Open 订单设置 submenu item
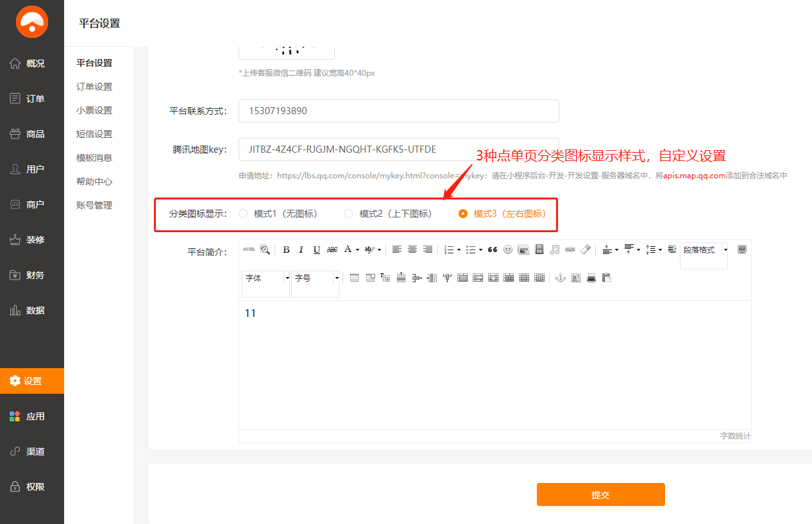Screen dimensions: 812x524 (94, 87)
